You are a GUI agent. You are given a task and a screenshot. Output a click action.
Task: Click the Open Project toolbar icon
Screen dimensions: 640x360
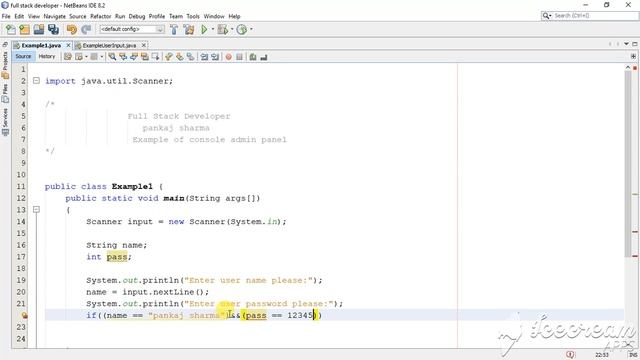39,29
